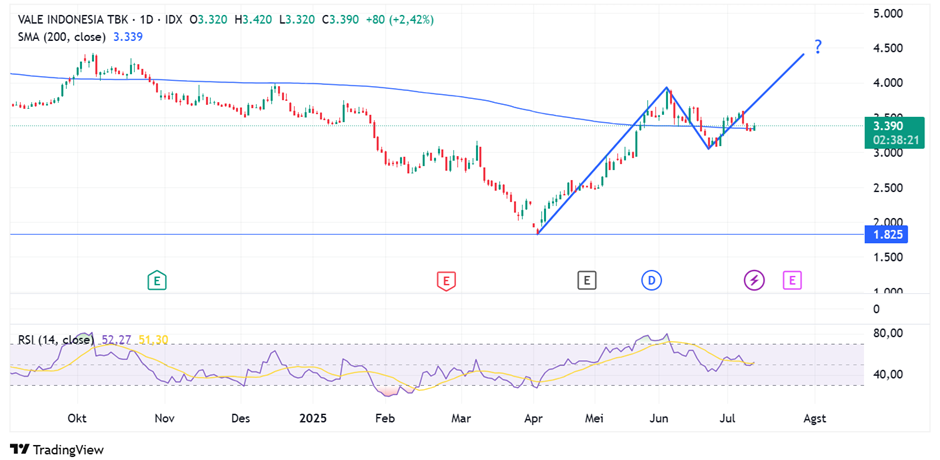This screenshot has width=940, height=460.
Task: Click the purple lightning bolt event icon
Action: (x=754, y=281)
